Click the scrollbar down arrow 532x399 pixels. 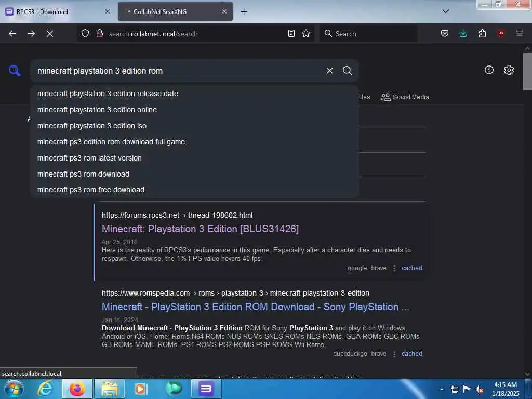(527, 374)
